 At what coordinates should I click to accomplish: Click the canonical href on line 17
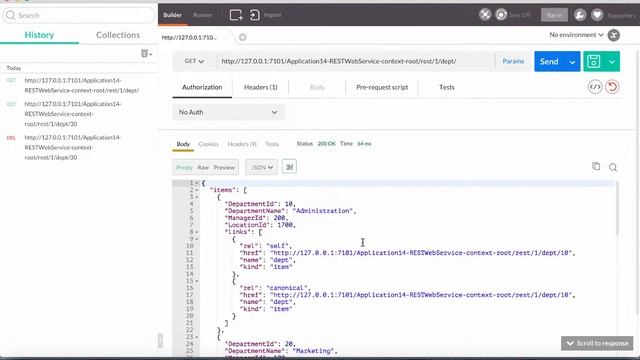(x=422, y=295)
